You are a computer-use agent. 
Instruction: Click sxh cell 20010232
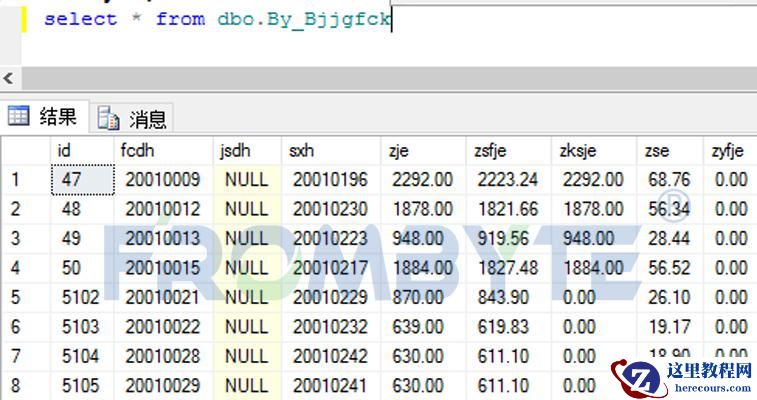(x=331, y=327)
